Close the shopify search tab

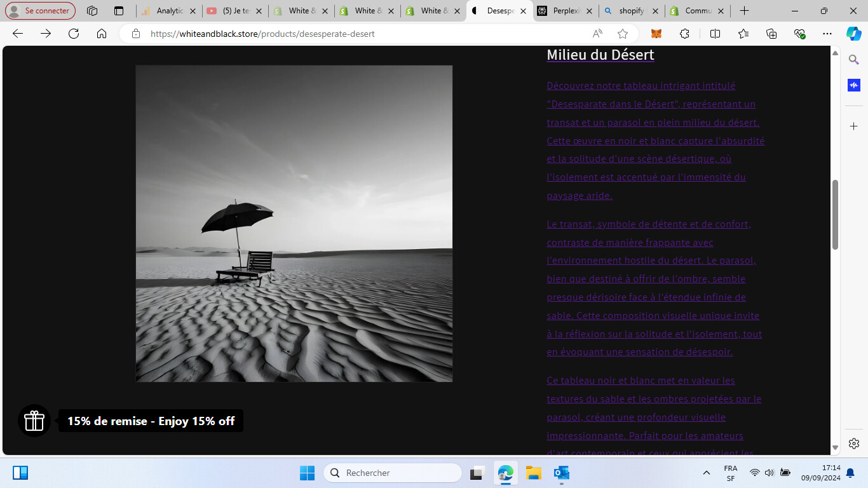[x=656, y=11]
